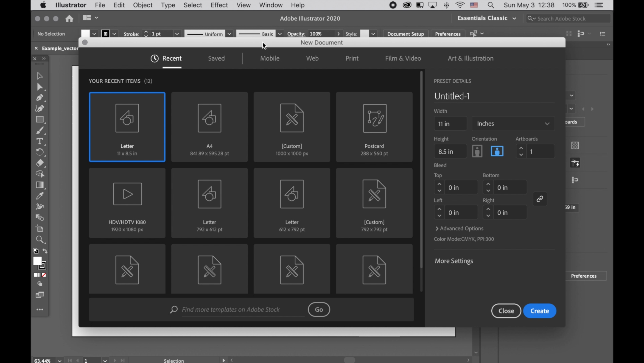Open the Inches units dropdown
This screenshot has width=644, height=363.
tap(513, 124)
